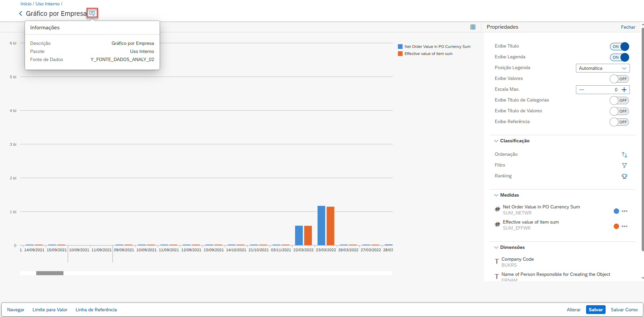Screen dimensions: 644x317
Task: Click the blue color swatch for Net Order Value
Action: 616,211
